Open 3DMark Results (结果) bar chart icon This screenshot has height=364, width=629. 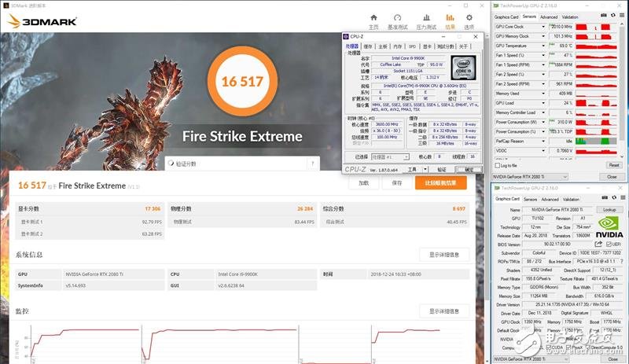450,17
